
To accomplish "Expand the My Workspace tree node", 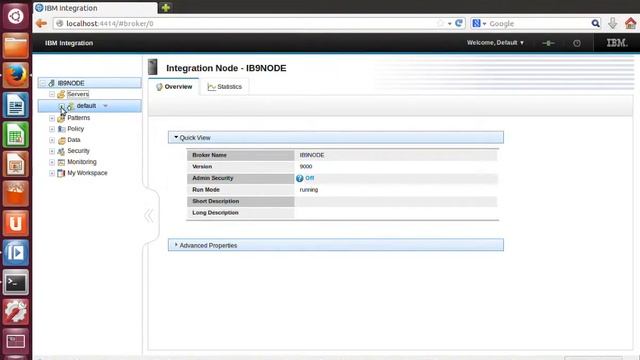I will [52, 173].
